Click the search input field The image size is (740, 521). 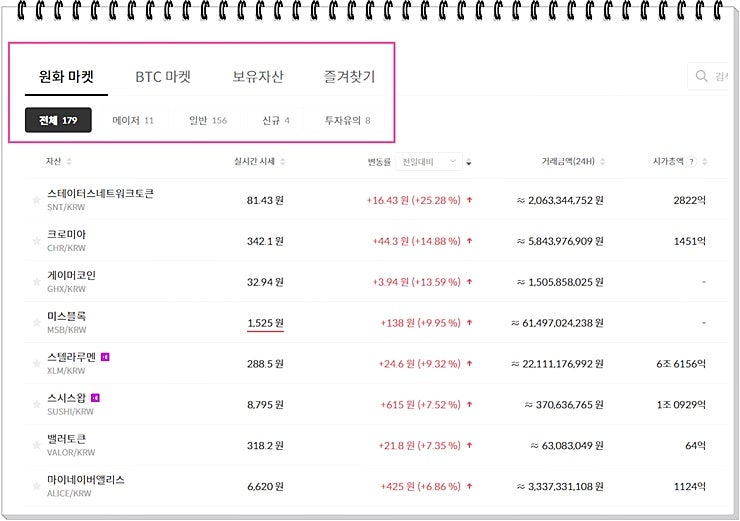pyautogui.click(x=709, y=76)
